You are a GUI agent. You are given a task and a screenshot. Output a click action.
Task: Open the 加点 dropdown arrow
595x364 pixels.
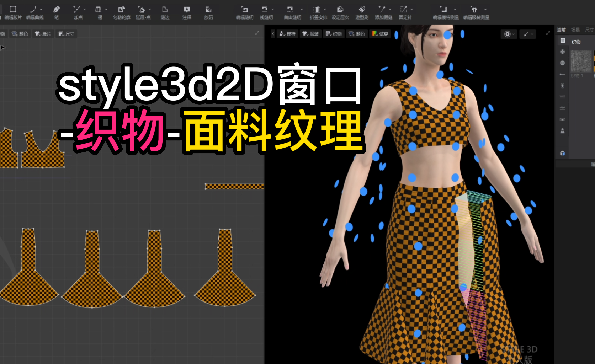click(x=84, y=9)
